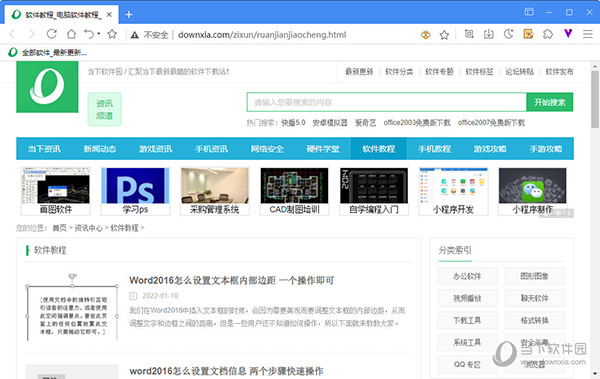Viewport: 600px width, 379px height.
Task: Select the 软件教程 browser tab
Action: point(62,15)
